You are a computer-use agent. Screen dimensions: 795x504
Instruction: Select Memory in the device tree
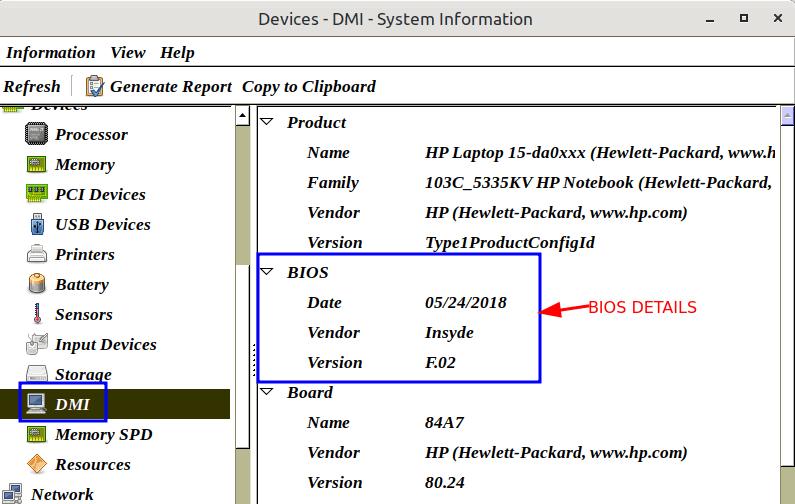point(85,165)
